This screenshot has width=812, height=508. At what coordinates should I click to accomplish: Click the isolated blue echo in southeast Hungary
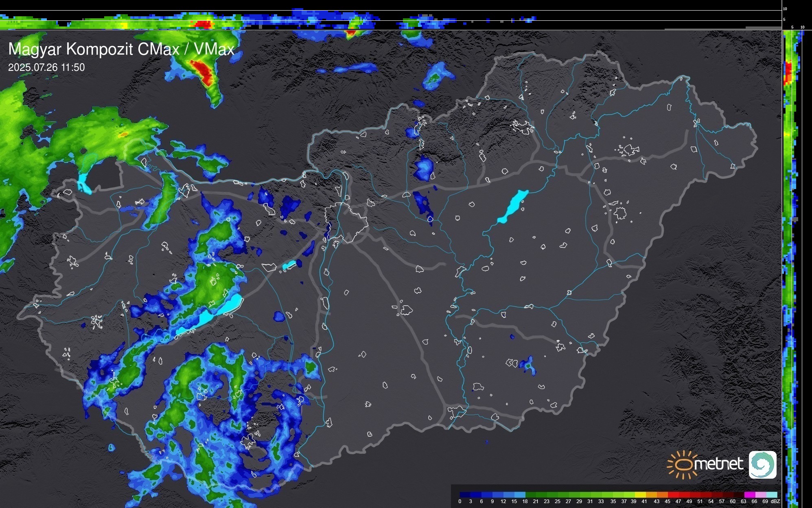click(528, 365)
